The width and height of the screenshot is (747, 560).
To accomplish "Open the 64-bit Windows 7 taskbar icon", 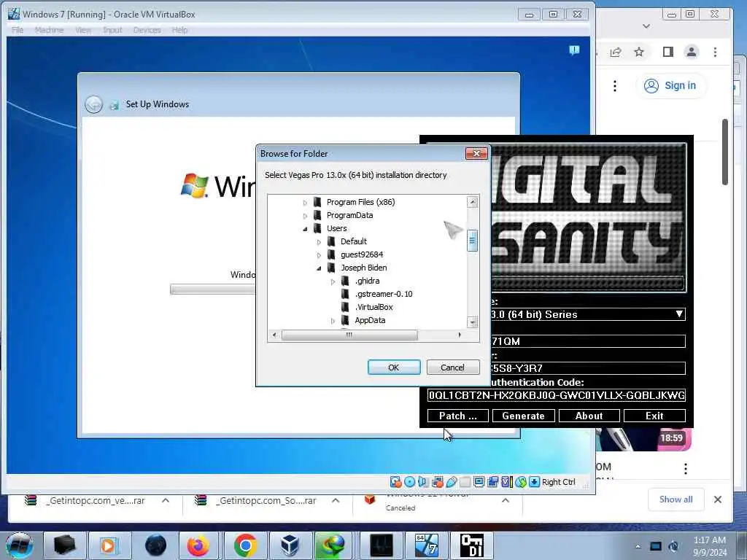I will tap(426, 545).
